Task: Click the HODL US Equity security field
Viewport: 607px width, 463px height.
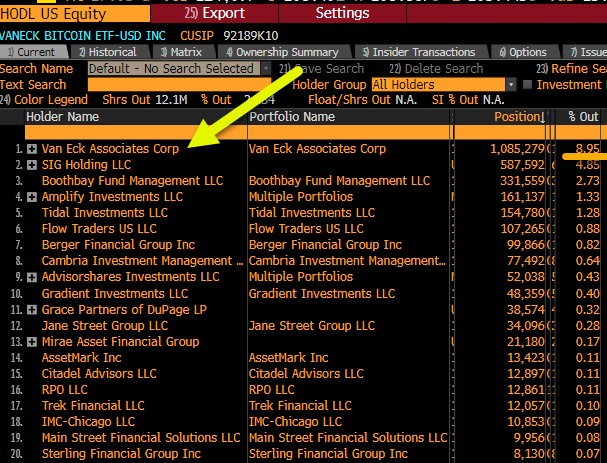Action: tap(75, 14)
